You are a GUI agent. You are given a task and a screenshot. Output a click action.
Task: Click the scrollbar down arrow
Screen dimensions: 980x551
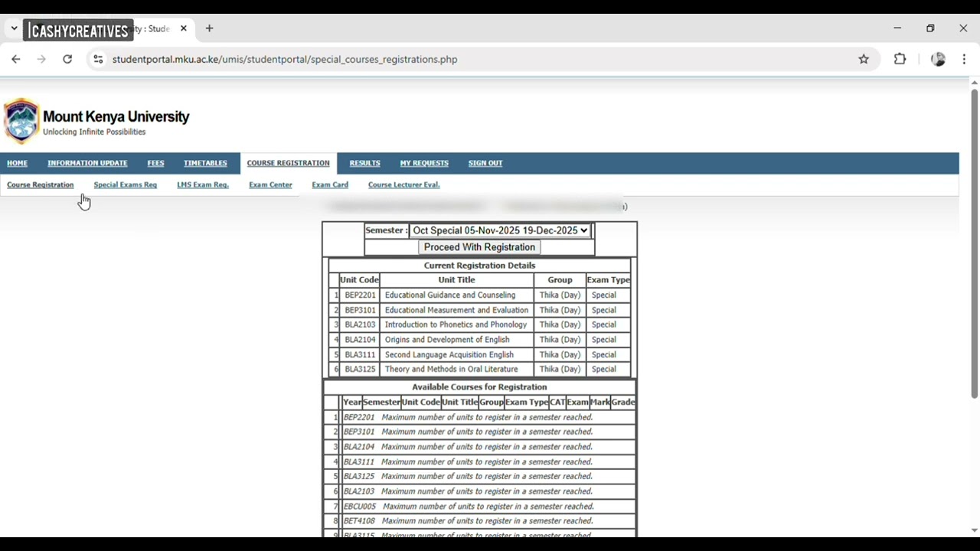pos(975,530)
